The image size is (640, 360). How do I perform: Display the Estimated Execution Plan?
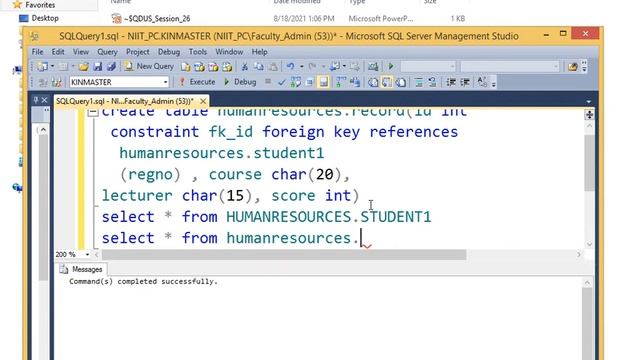point(296,82)
